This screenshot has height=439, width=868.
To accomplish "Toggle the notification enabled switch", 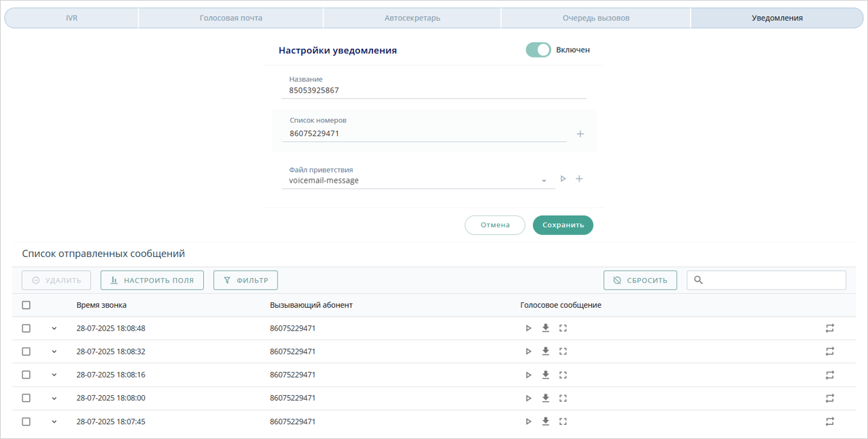I will click(x=538, y=50).
